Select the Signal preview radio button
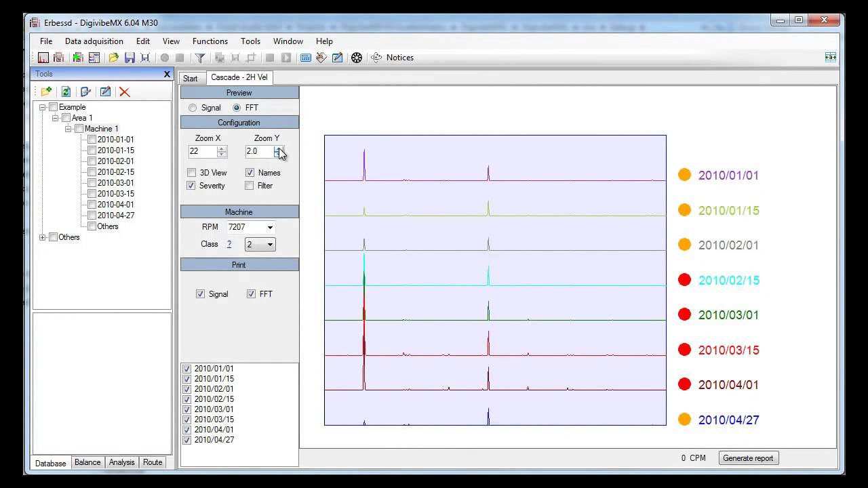This screenshot has width=868, height=488. tap(193, 108)
